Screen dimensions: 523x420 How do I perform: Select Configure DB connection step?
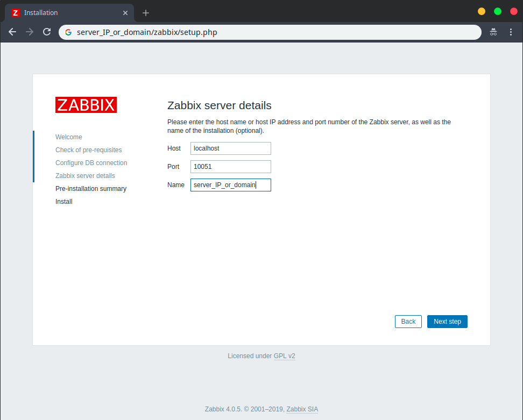click(x=91, y=163)
